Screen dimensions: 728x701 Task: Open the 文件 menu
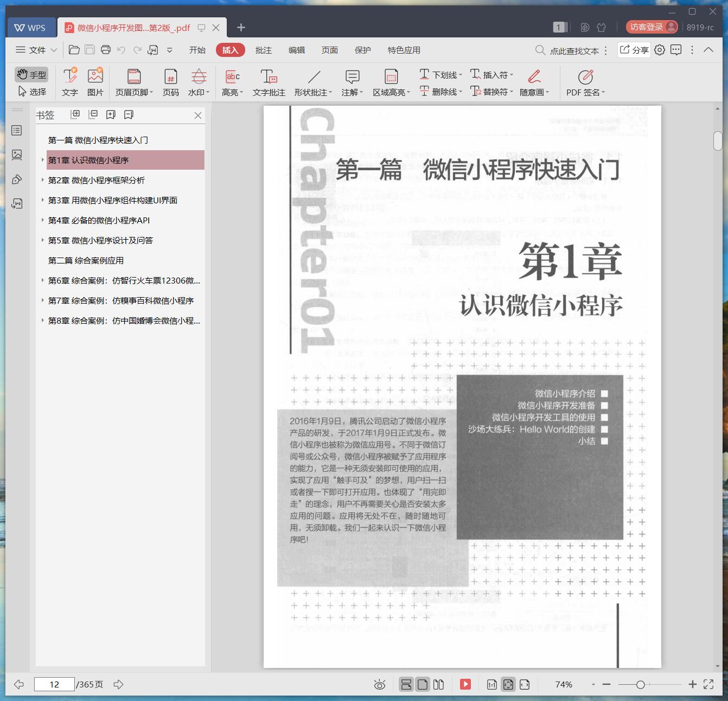coord(36,50)
